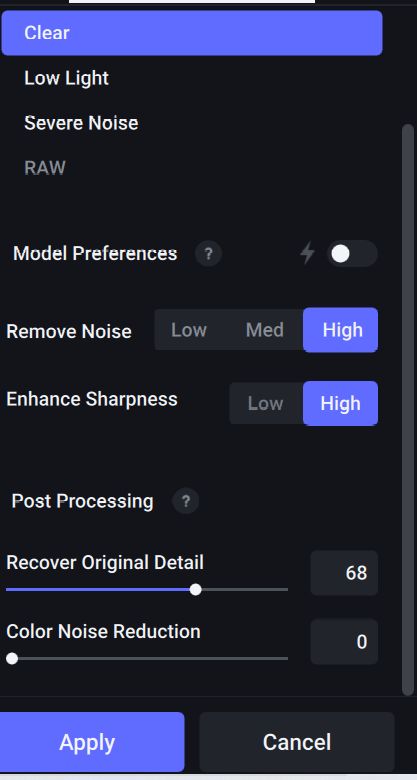
Task: Toggle the Model Preferences auto switch
Action: tap(352, 254)
